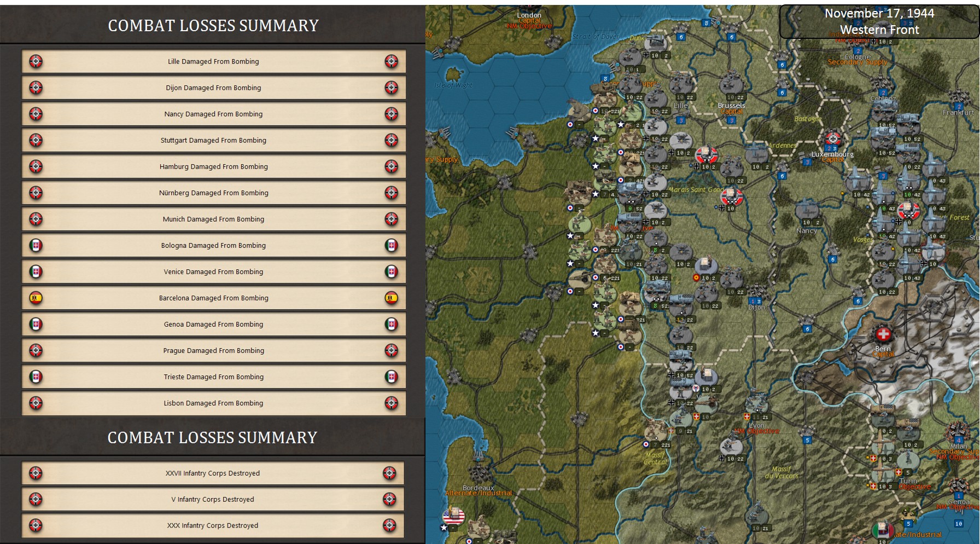This screenshot has width=980, height=544.
Task: Click the right flag emblem on the Dijon row
Action: pos(391,88)
